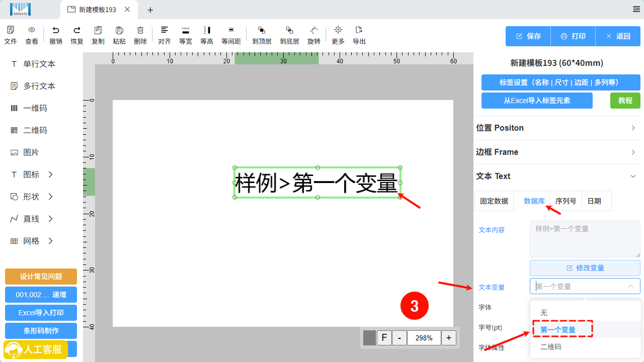Click the 保存 save button
This screenshot has width=644, height=362.
point(528,36)
